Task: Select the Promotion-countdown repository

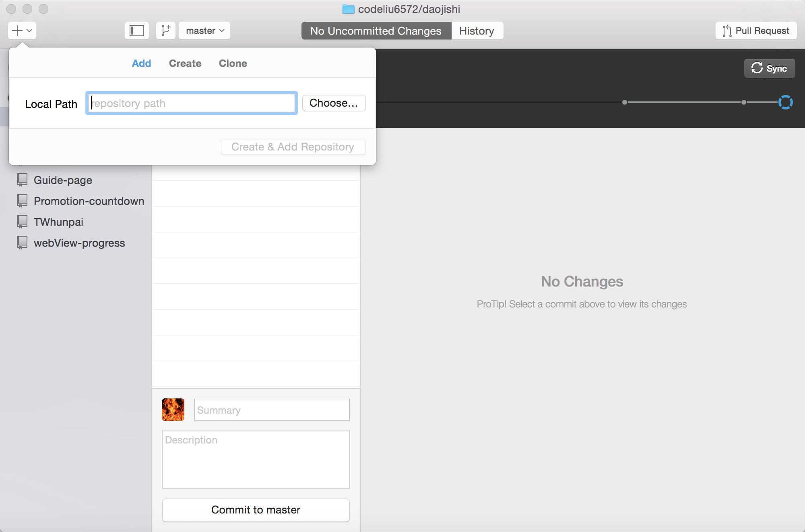Action: coord(89,200)
